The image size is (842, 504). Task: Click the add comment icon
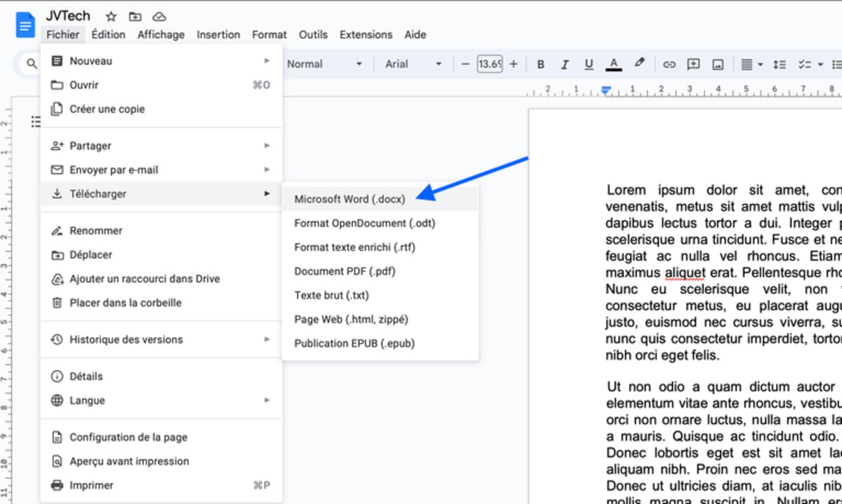coord(693,64)
